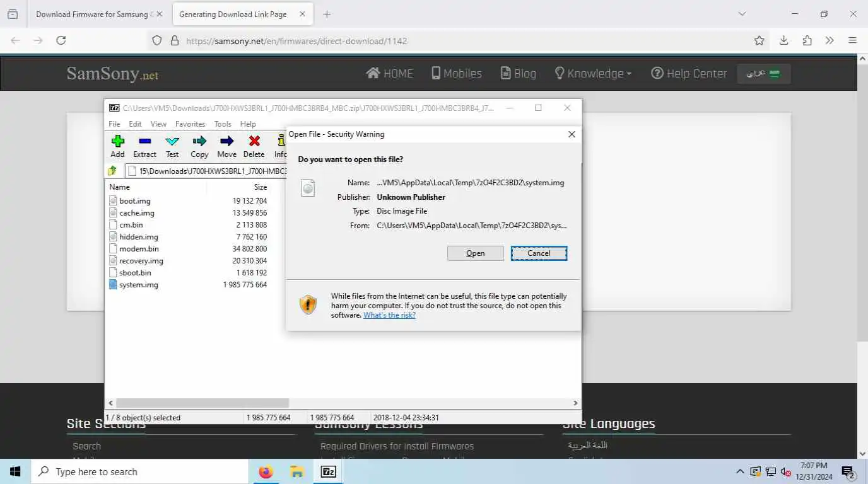Go to HOME on SamSony site
This screenshot has width=868, height=484.
point(389,74)
